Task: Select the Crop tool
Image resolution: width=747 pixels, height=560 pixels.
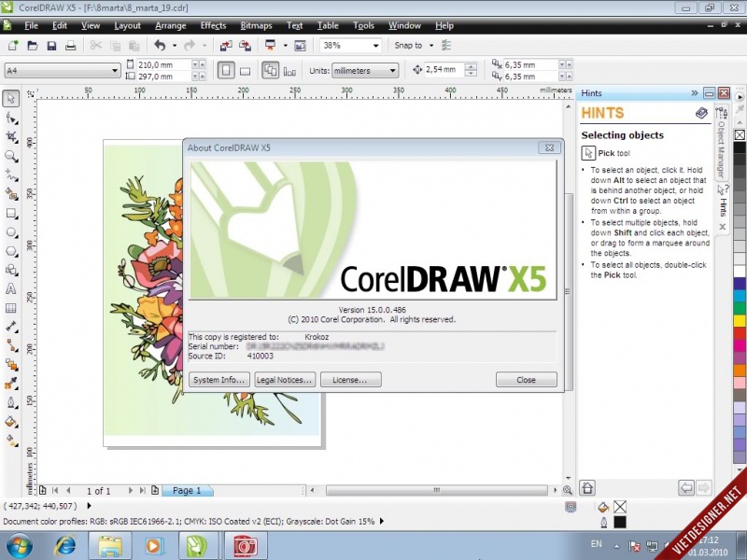Action: click(10, 137)
